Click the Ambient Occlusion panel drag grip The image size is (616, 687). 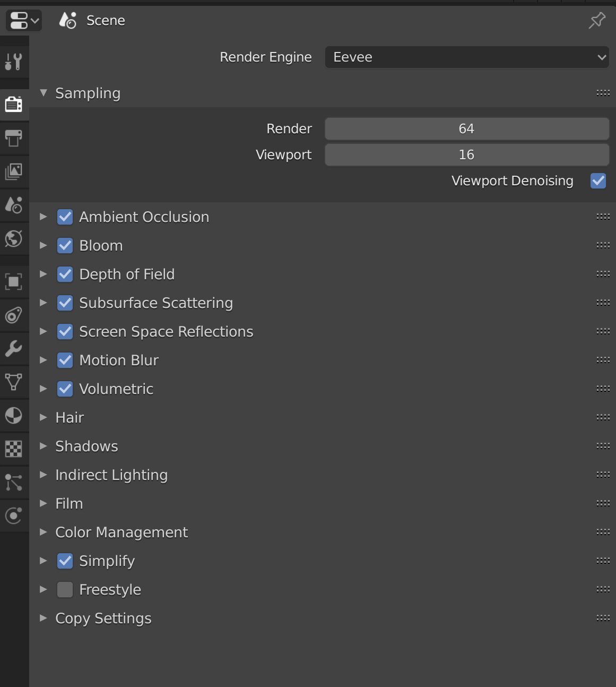coord(603,217)
